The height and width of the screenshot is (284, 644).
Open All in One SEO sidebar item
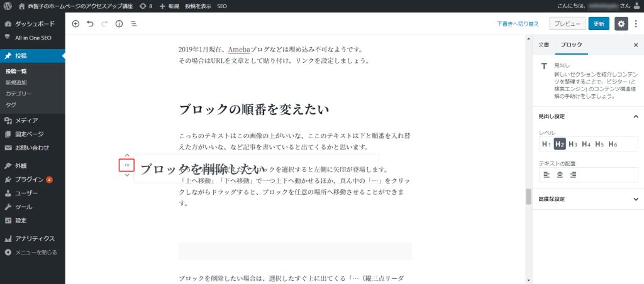(33, 37)
